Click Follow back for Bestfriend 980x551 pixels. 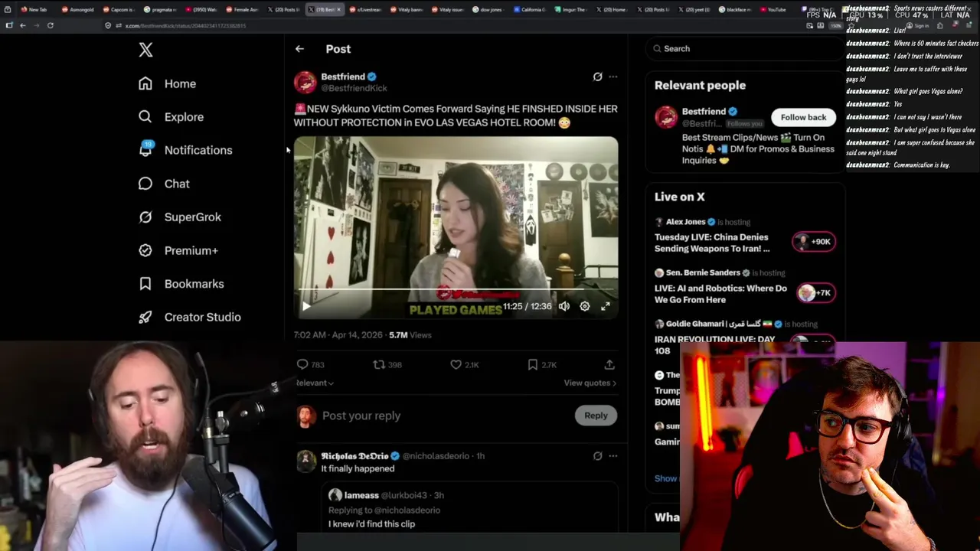click(x=803, y=117)
